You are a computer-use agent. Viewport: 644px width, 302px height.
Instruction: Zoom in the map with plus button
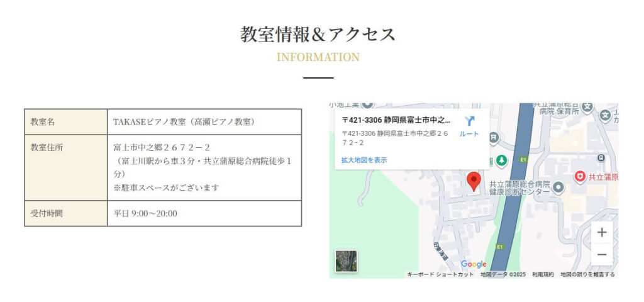click(602, 232)
